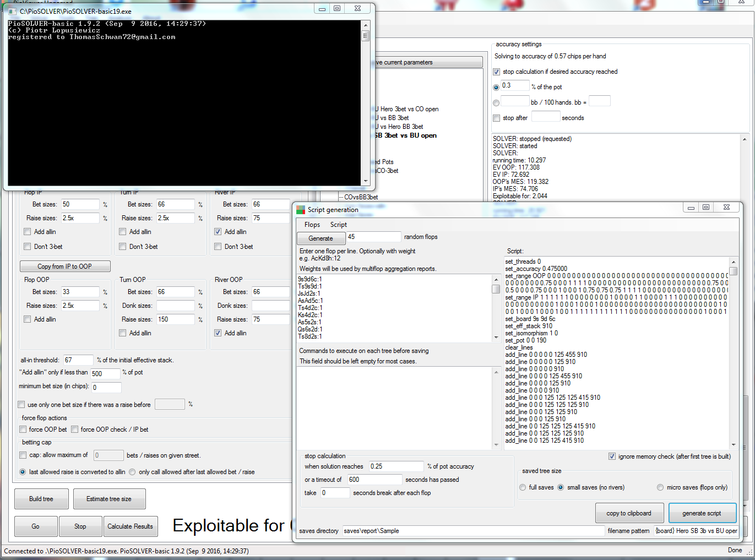The image size is (755, 560).
Task: Click the River OOP Raise sizes field
Action: tap(270, 319)
